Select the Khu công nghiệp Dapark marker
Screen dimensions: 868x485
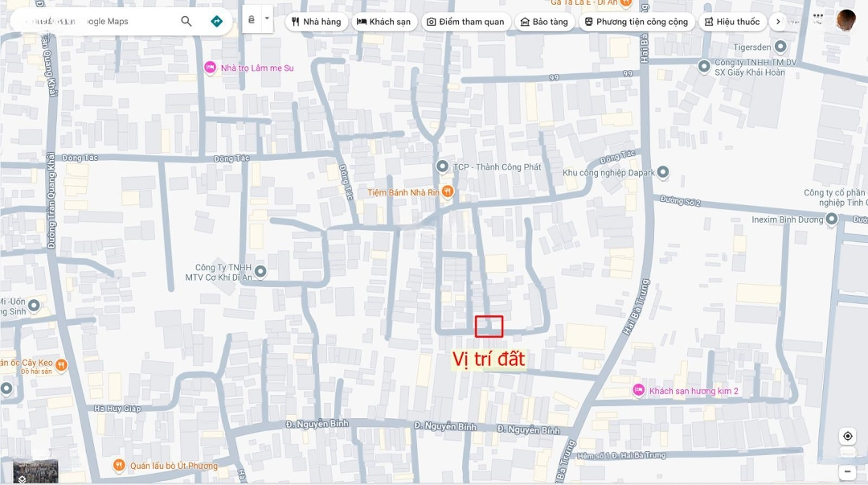[x=662, y=172]
